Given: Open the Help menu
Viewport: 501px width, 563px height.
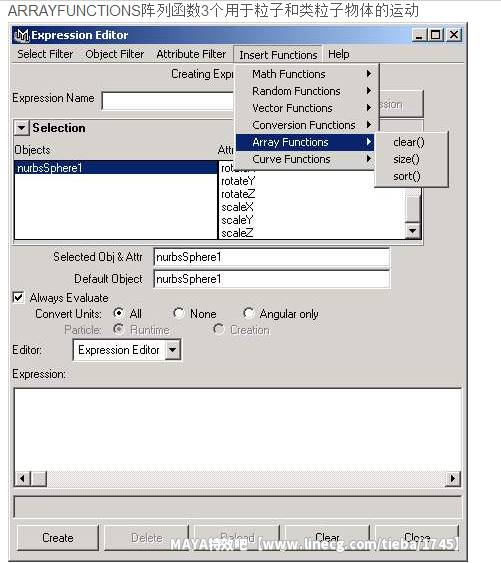Looking at the screenshot, I should pyautogui.click(x=338, y=54).
